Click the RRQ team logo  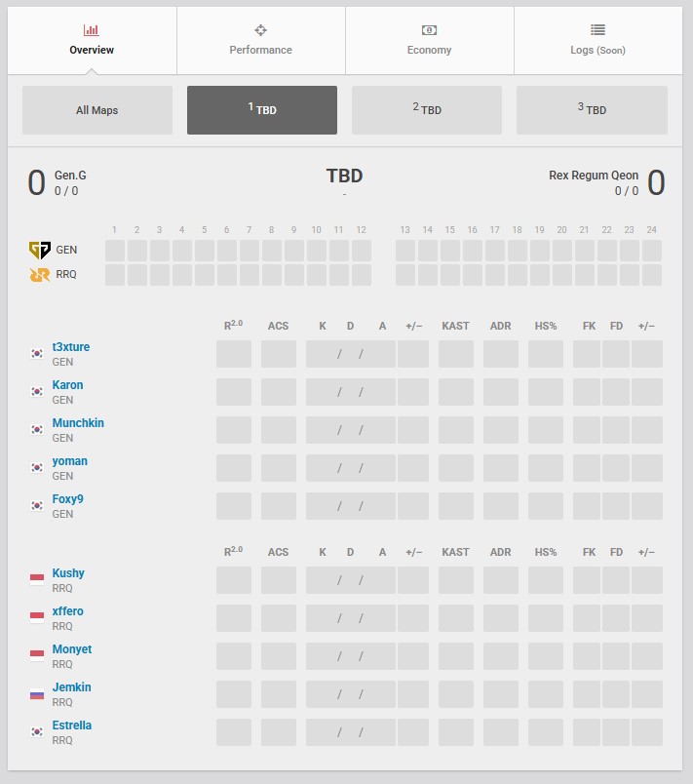(39, 274)
